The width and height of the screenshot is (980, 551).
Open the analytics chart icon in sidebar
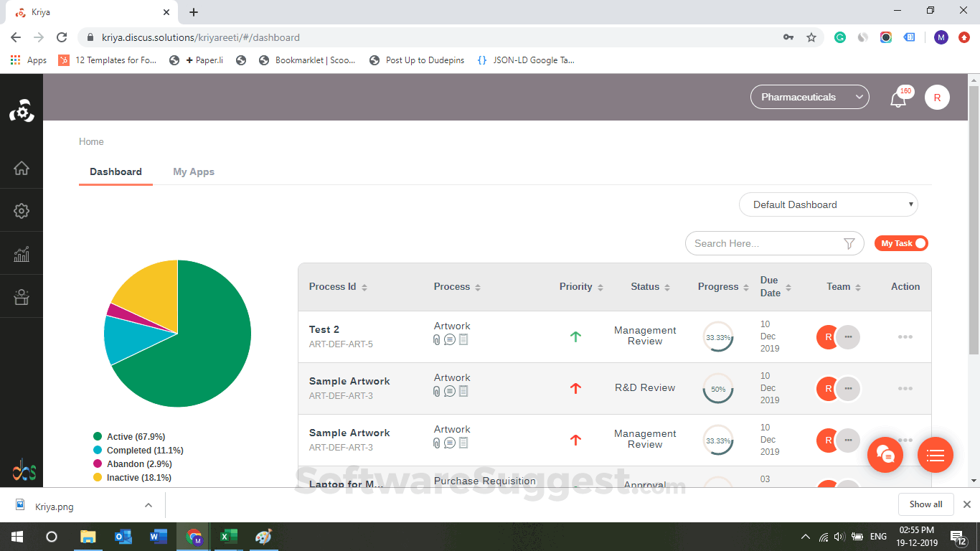[x=22, y=254]
